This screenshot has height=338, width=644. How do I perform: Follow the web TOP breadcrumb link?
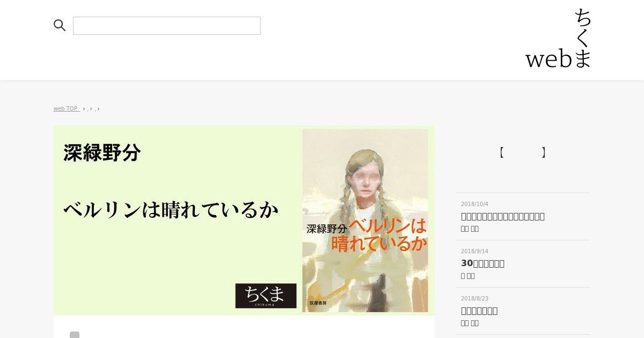tap(67, 108)
